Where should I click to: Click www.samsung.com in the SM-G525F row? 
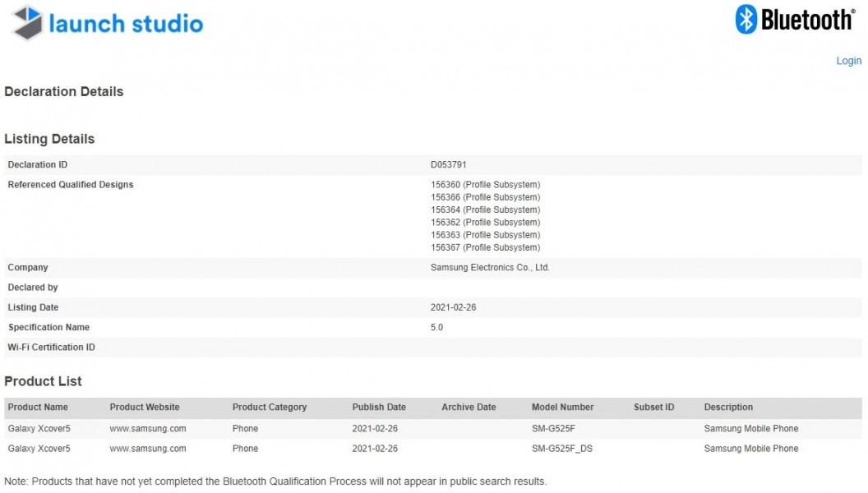(148, 429)
